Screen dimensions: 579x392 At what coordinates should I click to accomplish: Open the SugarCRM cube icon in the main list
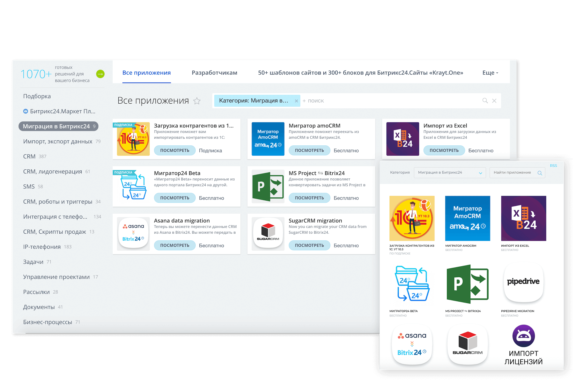[268, 233]
